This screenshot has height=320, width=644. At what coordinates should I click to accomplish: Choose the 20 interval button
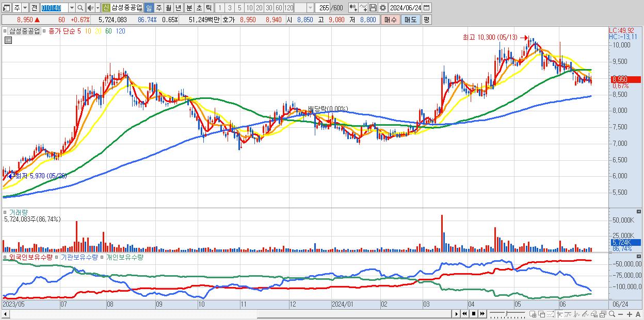point(259,8)
